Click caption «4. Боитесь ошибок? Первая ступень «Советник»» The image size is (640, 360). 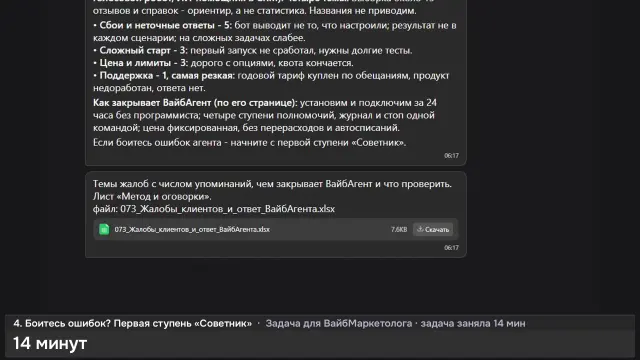coord(133,324)
